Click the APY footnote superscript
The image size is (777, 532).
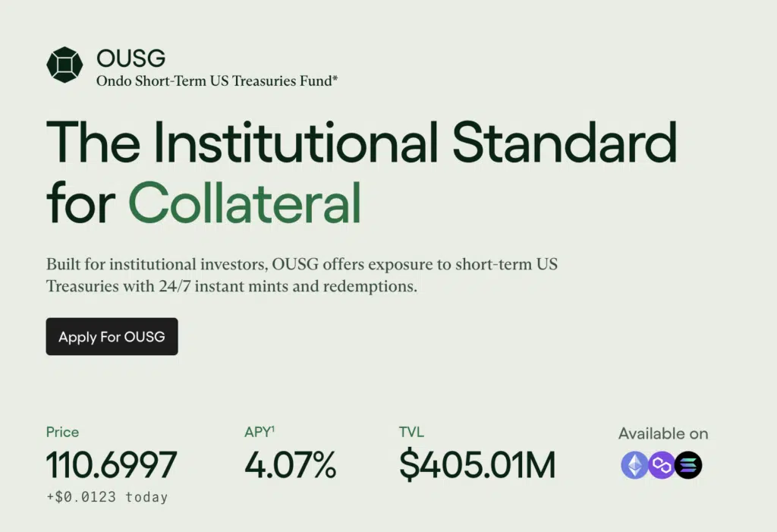[272, 429]
